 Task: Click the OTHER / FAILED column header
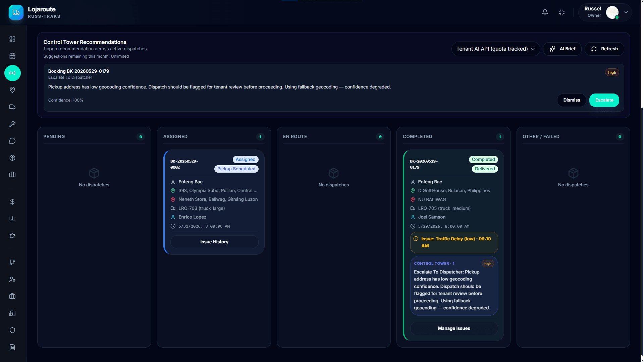pos(541,136)
